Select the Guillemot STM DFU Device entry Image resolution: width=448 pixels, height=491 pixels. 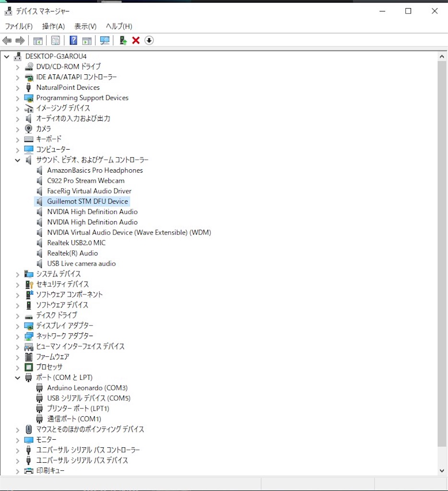(87, 201)
